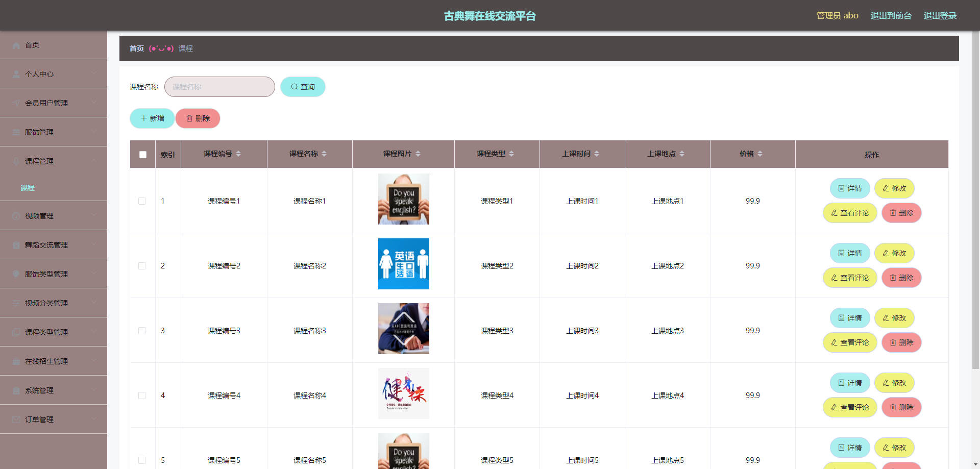The width and height of the screenshot is (980, 469).
Task: Click document icon in row 1 详情 button
Action: (x=841, y=188)
